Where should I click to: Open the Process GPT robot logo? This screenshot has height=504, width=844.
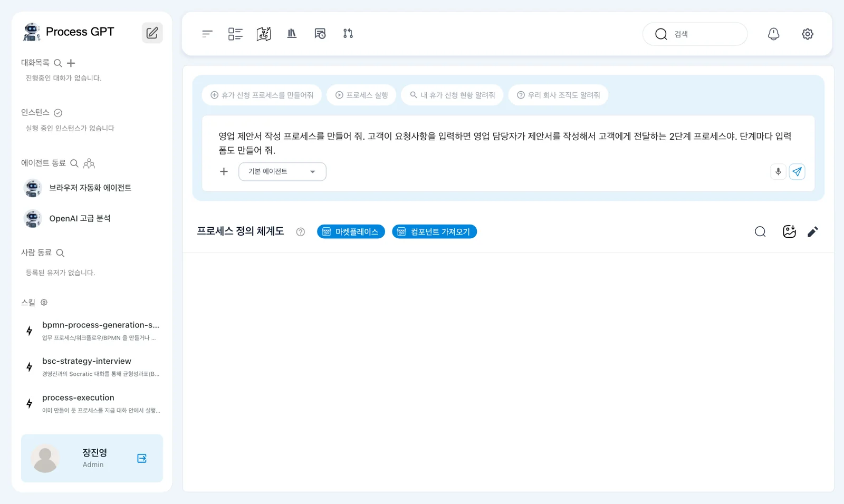point(32,32)
